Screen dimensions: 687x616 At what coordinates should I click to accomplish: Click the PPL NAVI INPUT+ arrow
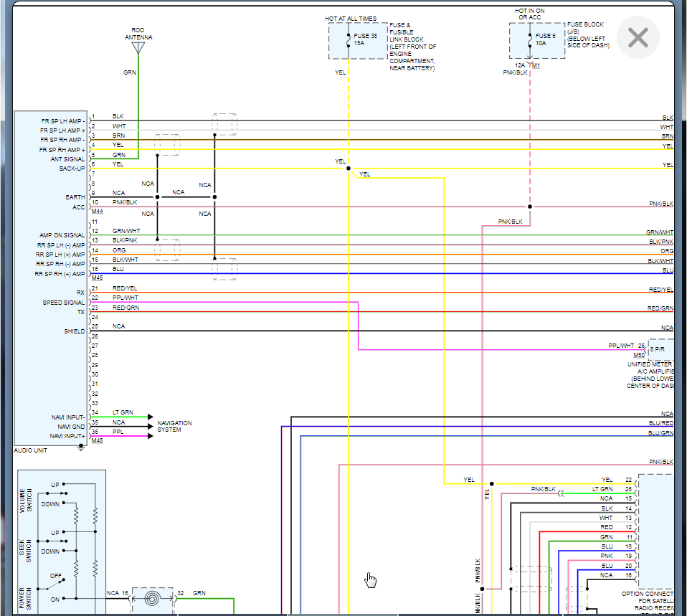click(149, 436)
